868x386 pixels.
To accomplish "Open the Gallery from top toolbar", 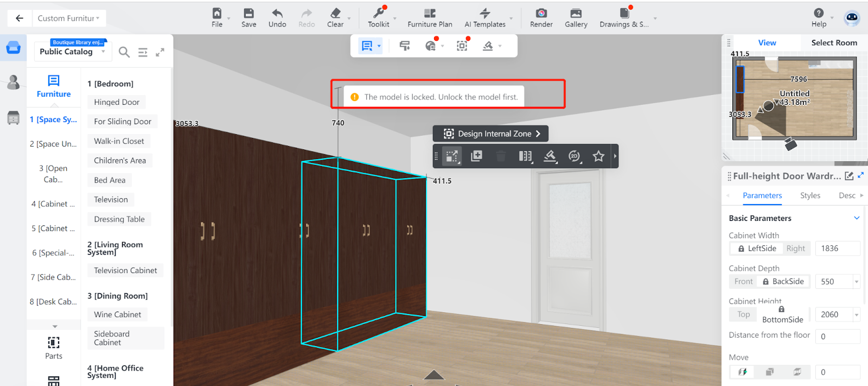I will (576, 14).
